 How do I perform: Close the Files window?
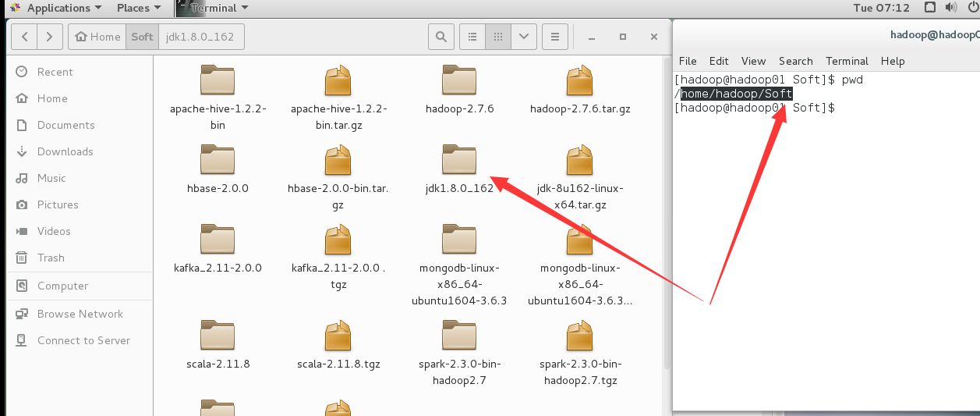tap(653, 36)
